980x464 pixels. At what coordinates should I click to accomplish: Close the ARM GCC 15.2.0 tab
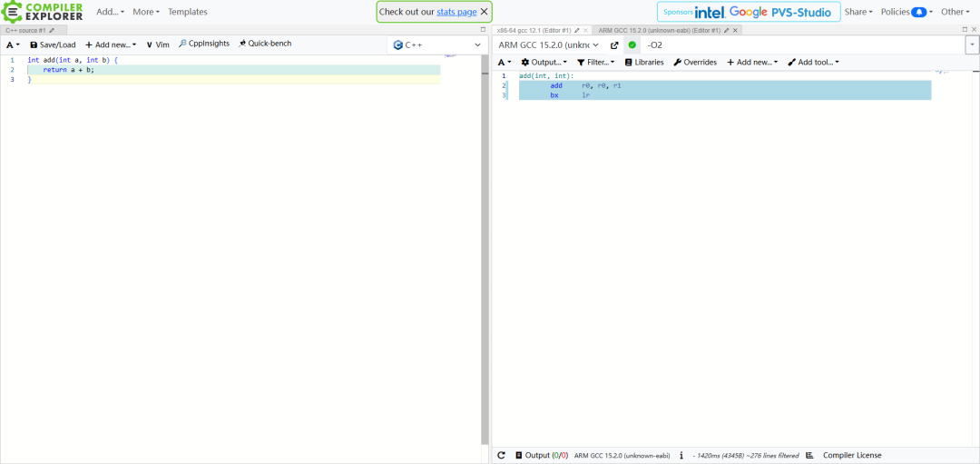(735, 30)
